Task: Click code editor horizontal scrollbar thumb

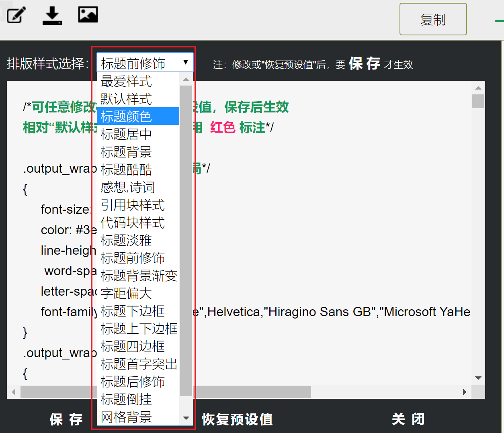Action: coord(166,392)
